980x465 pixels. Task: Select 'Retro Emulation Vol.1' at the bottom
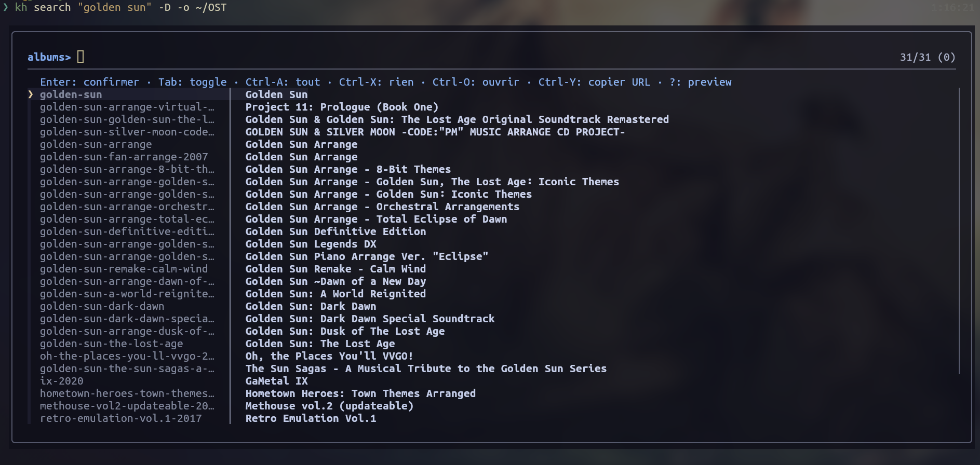[311, 418]
